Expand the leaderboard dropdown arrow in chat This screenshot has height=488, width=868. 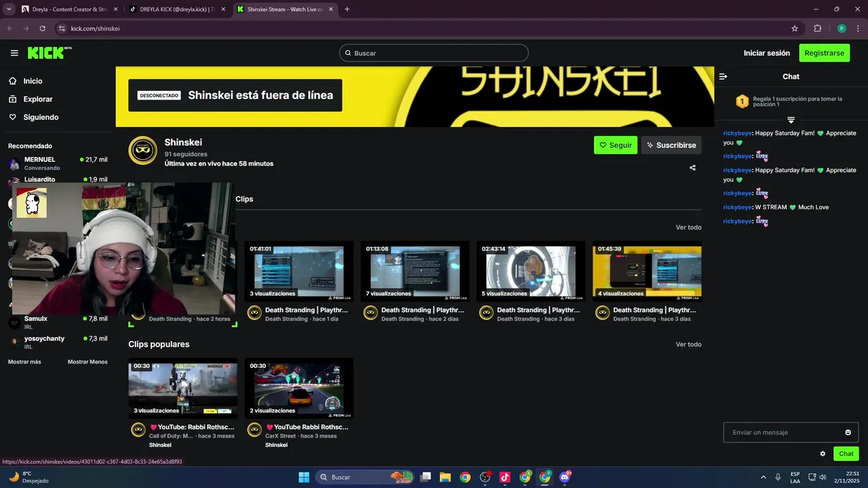click(791, 120)
